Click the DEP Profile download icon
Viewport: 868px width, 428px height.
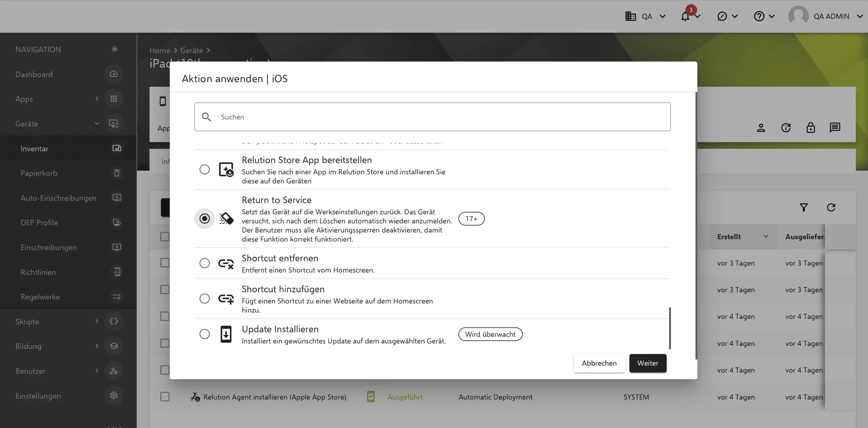click(x=117, y=222)
